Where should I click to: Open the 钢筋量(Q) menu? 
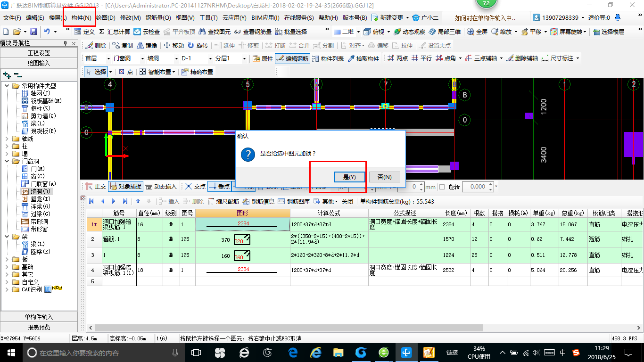click(x=158, y=18)
